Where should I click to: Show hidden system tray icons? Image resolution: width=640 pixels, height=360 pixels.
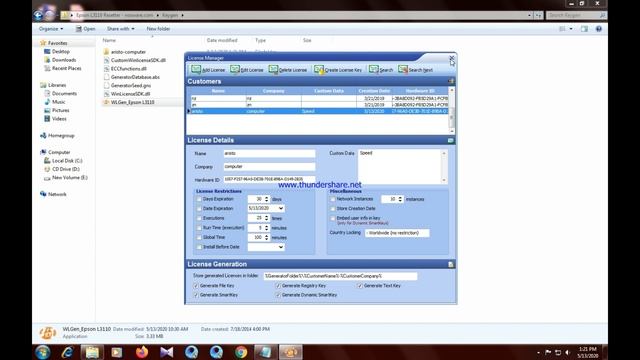click(x=538, y=352)
